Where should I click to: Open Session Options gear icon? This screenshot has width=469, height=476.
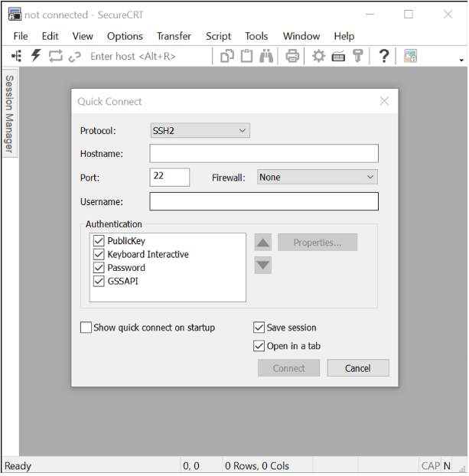pos(319,56)
